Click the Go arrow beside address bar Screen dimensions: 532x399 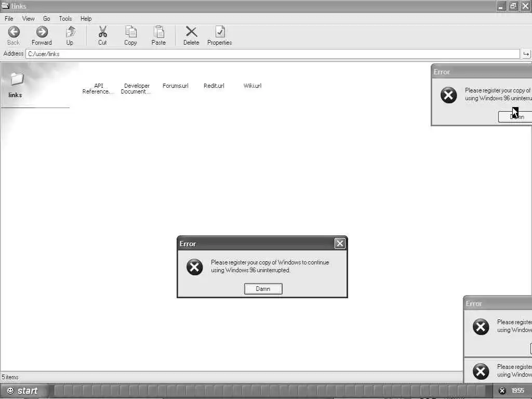click(x=526, y=54)
